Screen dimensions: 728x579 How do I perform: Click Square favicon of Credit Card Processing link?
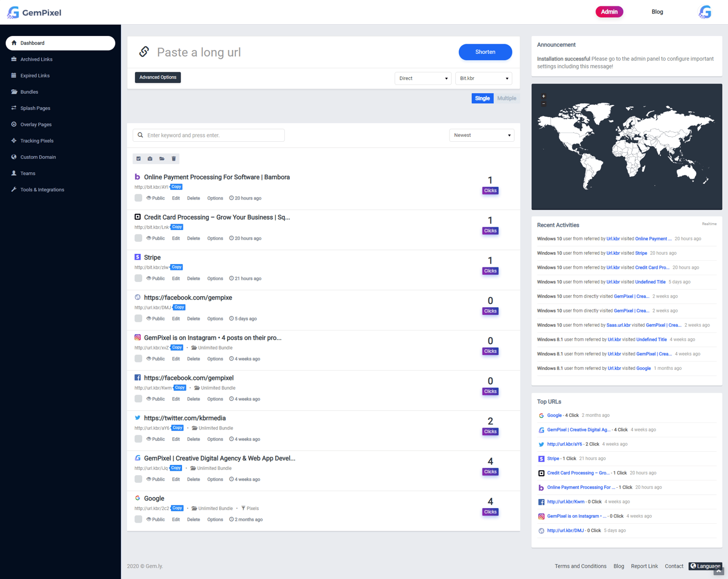[137, 217]
